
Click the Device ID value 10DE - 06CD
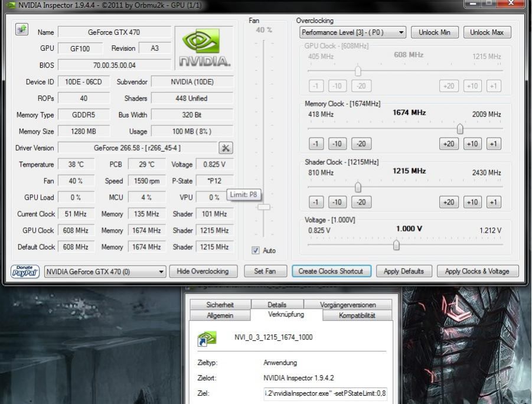83,82
